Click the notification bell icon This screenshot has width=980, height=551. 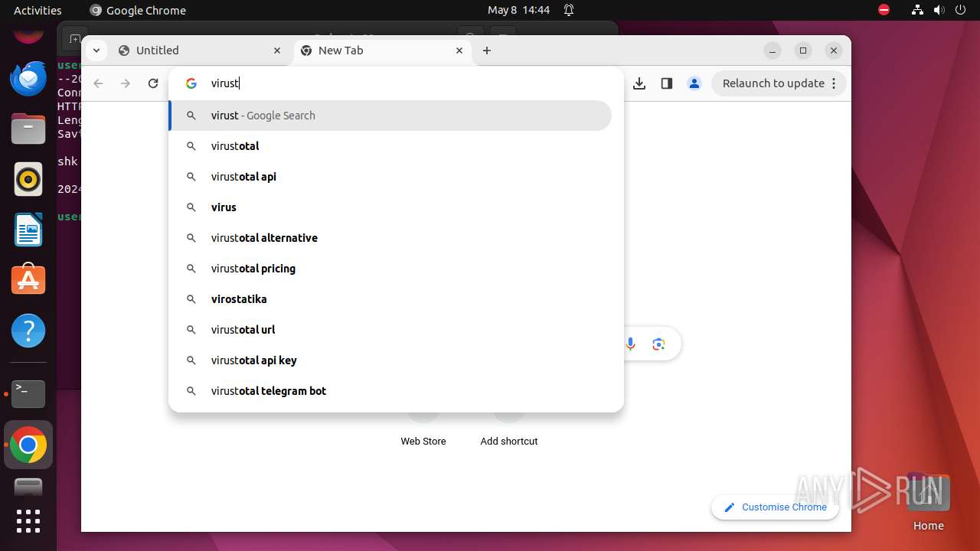(x=569, y=10)
